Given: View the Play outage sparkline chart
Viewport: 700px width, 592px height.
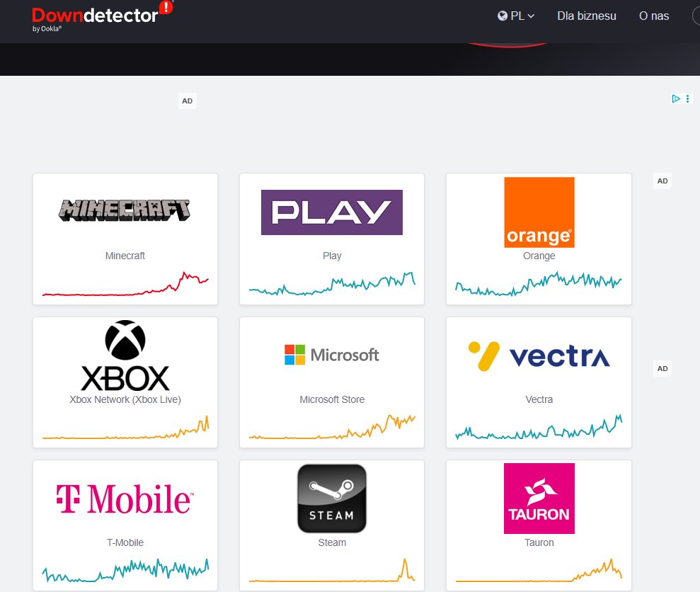Looking at the screenshot, I should coord(332,284).
